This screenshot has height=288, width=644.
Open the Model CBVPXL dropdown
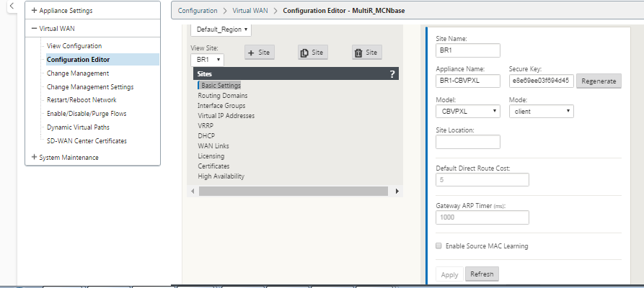pyautogui.click(x=468, y=111)
